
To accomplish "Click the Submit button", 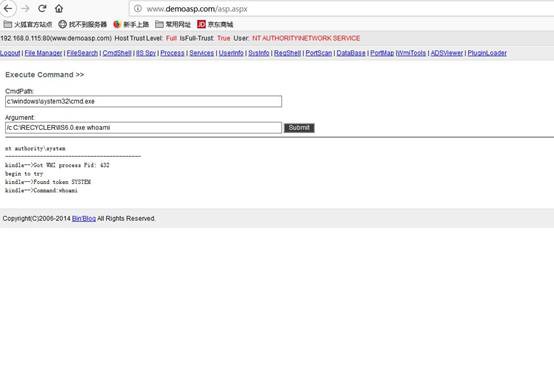I will tap(299, 128).
